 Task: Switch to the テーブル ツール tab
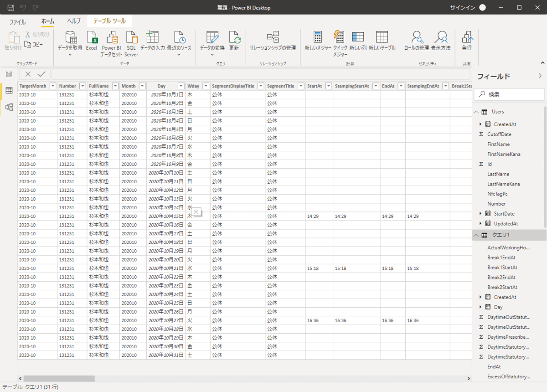click(109, 21)
